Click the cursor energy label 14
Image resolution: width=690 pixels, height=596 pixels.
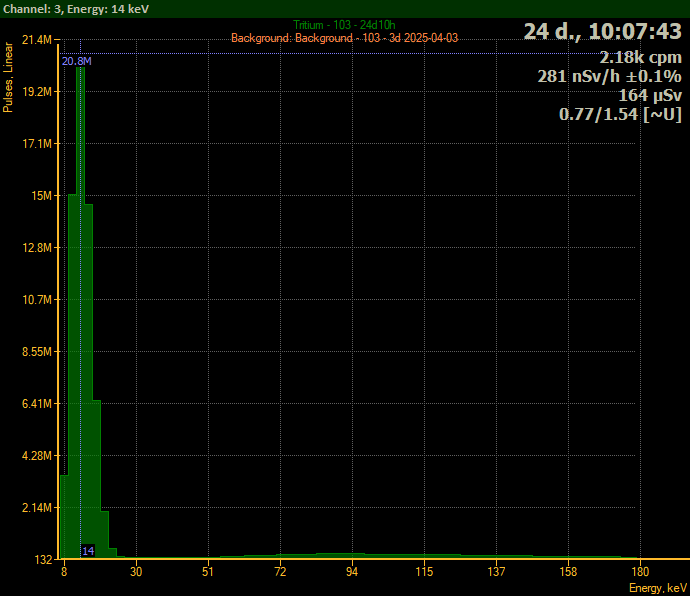(x=88, y=551)
